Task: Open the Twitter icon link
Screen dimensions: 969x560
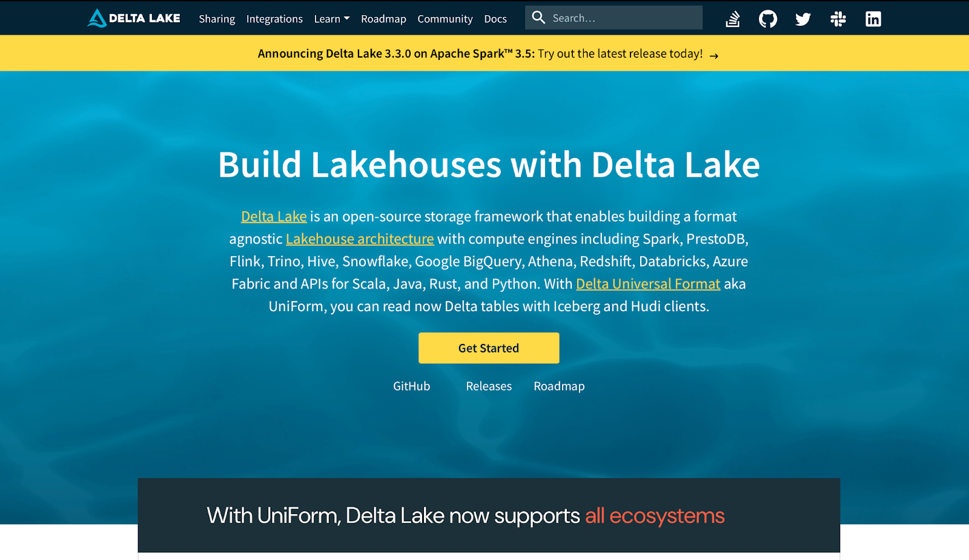Action: (x=803, y=19)
